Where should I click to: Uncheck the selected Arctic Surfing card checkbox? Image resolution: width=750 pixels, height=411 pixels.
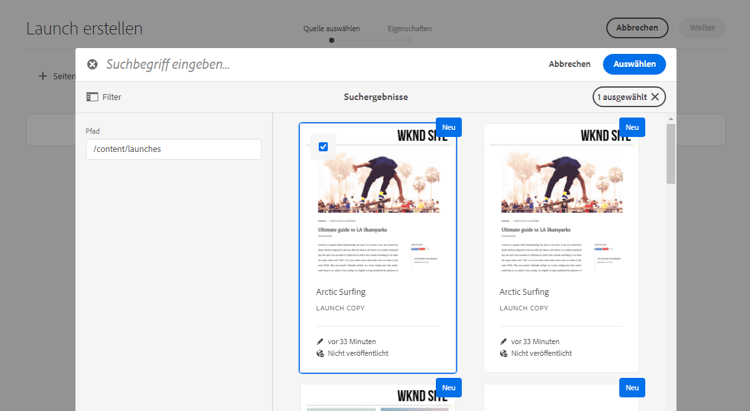coord(323,146)
